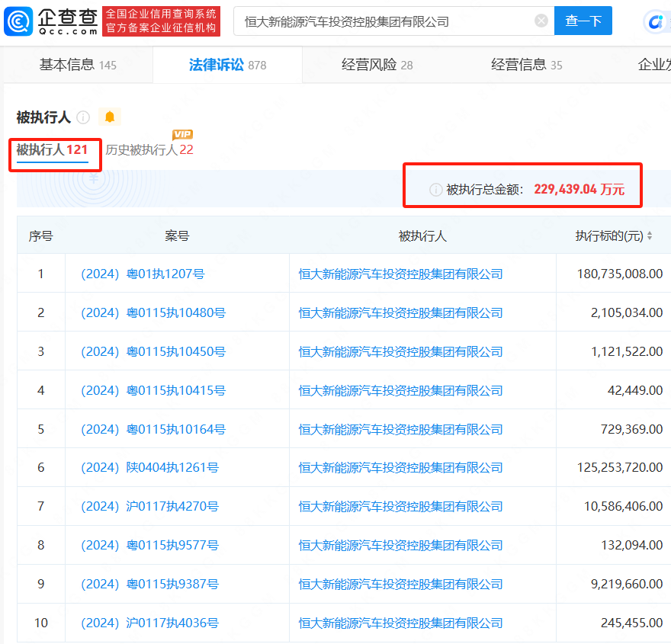The width and height of the screenshot is (671, 644).
Task: Click the company name link in row 1
Action: coord(400,274)
